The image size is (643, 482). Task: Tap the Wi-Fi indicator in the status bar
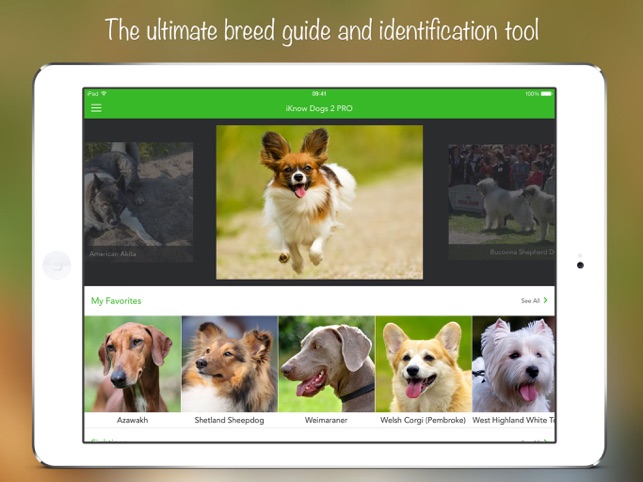pyautogui.click(x=104, y=94)
